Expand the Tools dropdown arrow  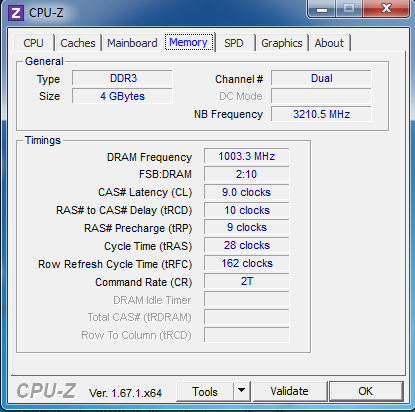point(242,391)
